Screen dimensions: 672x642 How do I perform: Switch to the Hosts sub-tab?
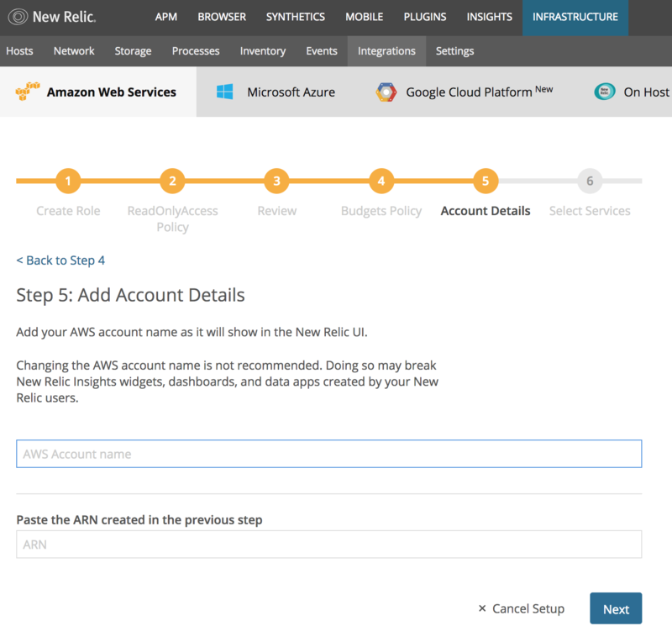coord(19,51)
